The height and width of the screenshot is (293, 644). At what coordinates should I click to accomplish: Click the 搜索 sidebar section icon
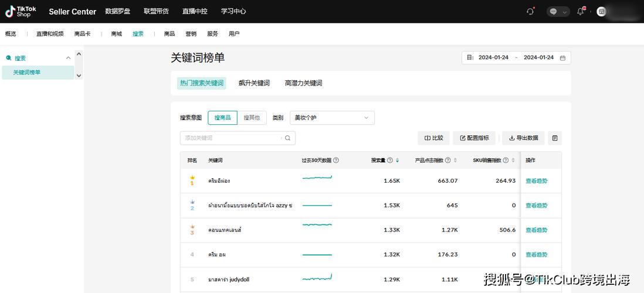click(9, 58)
